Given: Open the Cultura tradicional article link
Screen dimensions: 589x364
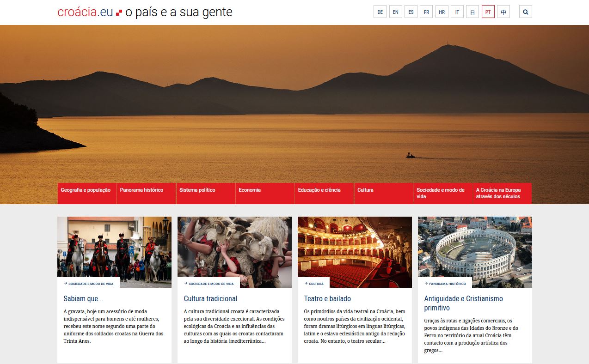Looking at the screenshot, I should [x=210, y=298].
